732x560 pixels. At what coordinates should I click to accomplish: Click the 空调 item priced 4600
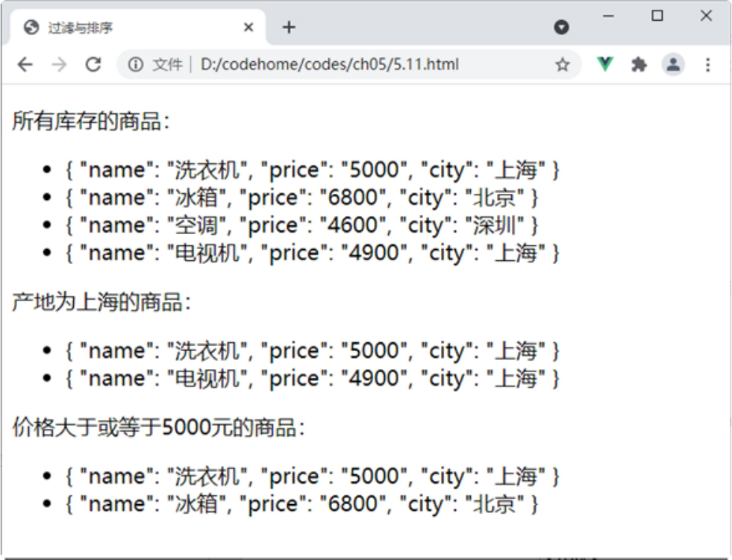coord(301,225)
